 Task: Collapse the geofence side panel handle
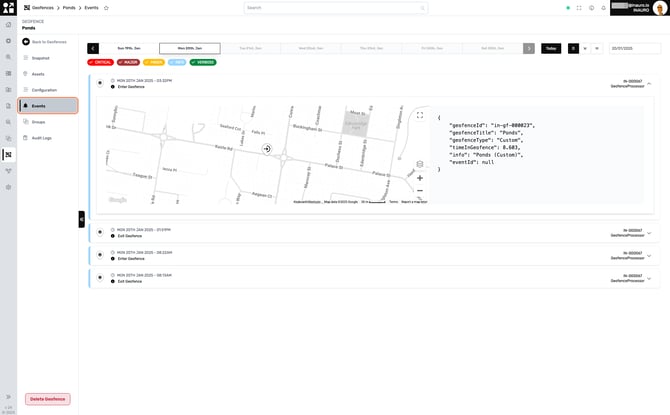coord(81,219)
